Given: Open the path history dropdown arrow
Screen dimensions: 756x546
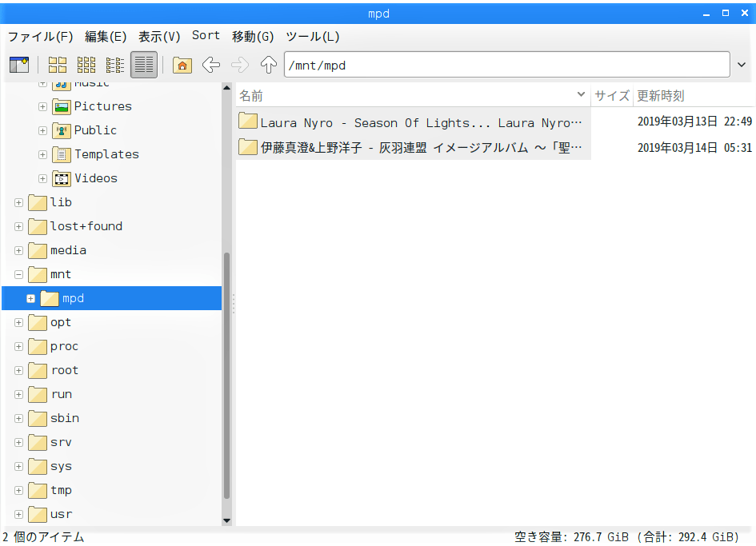Looking at the screenshot, I should pos(742,65).
